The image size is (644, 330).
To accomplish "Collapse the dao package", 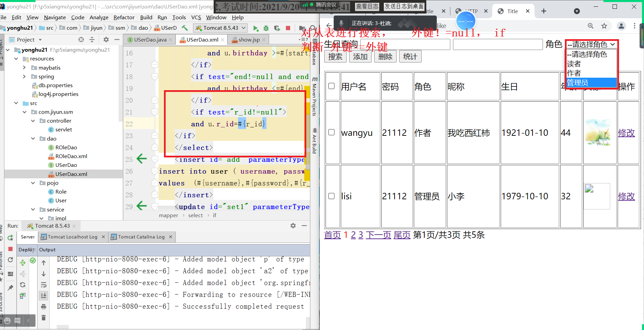I will pyautogui.click(x=33, y=138).
